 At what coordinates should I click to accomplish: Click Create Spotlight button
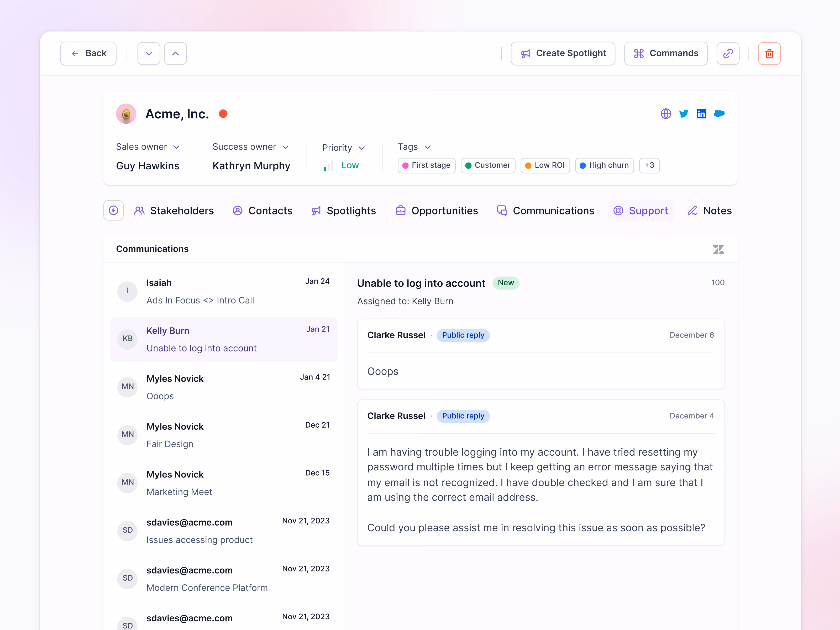click(x=563, y=54)
